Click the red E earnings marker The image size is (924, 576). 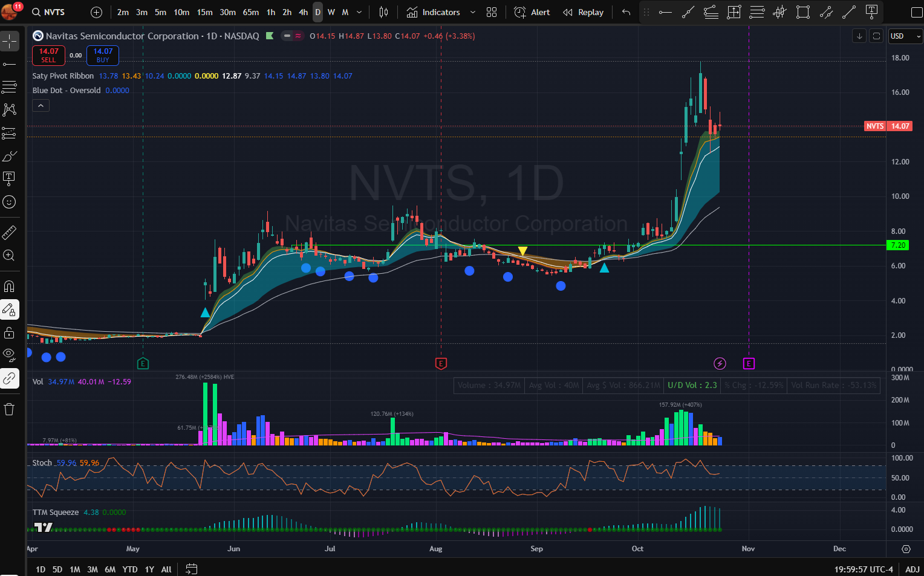[x=441, y=363]
